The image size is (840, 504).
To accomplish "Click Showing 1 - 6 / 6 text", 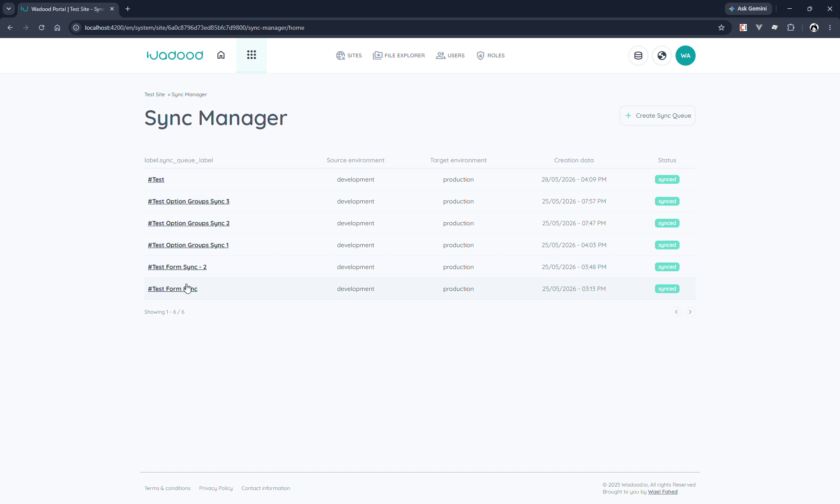I will coord(164,312).
